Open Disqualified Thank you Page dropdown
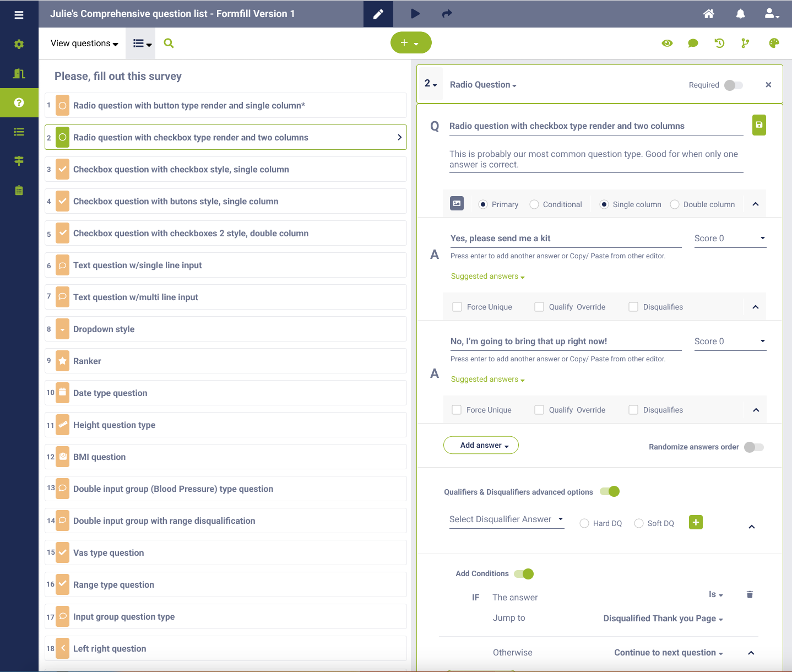 tap(663, 619)
